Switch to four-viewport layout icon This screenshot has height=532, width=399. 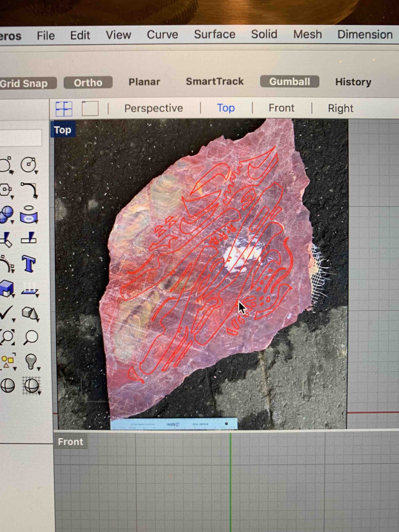click(x=64, y=109)
